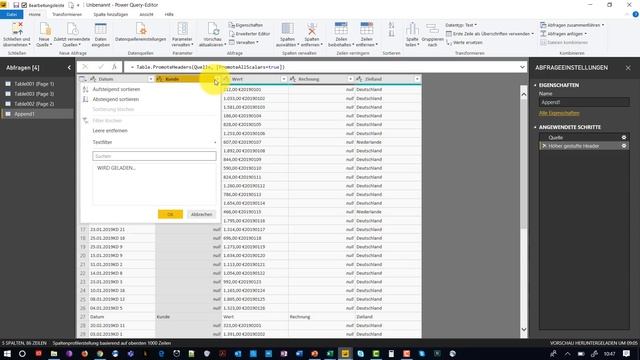
Task: Choose Absteigend sortieren in filter menu
Action: pyautogui.click(x=116, y=99)
